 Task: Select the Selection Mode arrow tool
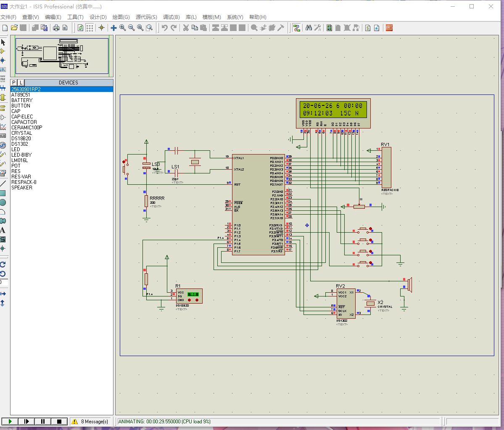coord(3,42)
